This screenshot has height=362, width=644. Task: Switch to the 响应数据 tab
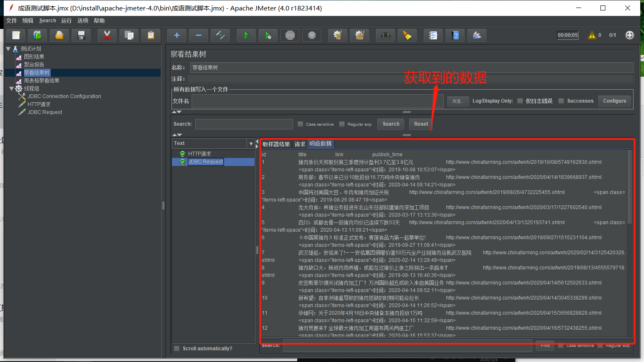tap(321, 144)
